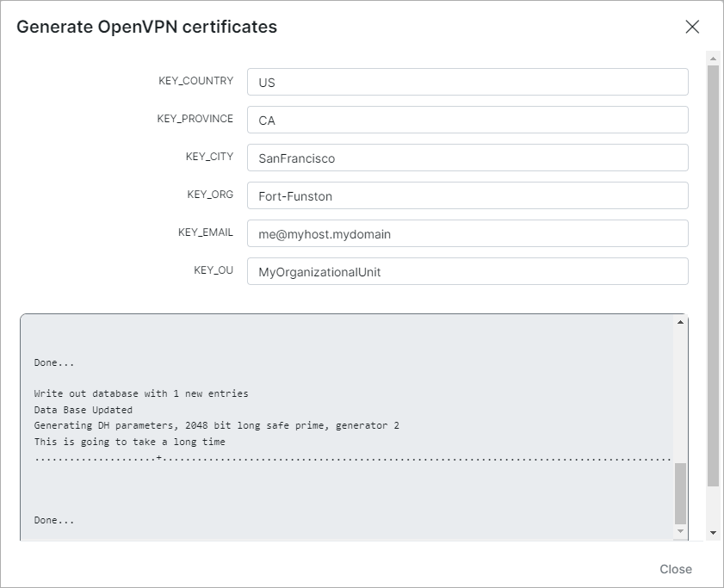The width and height of the screenshot is (724, 588).
Task: Click the US value in KEY_COUNTRY
Action: pos(266,82)
